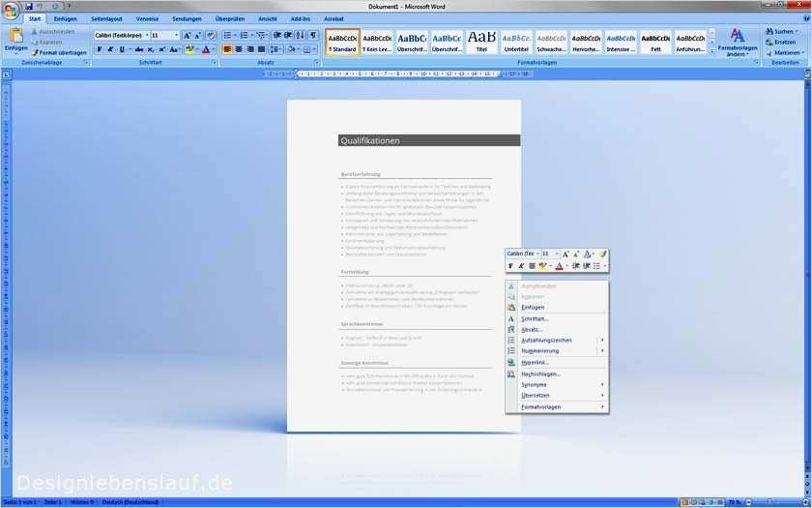This screenshot has height=508, width=812.
Task: Click Markieren in the Bearbeiten group
Action: (x=785, y=53)
